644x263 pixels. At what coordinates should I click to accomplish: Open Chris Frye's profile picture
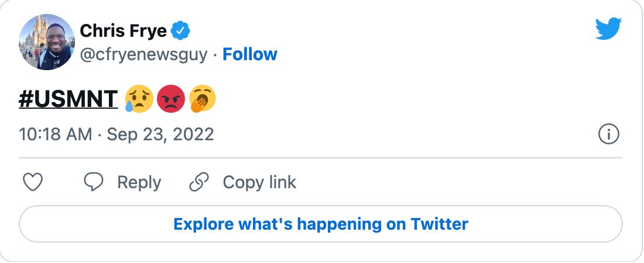(47, 42)
